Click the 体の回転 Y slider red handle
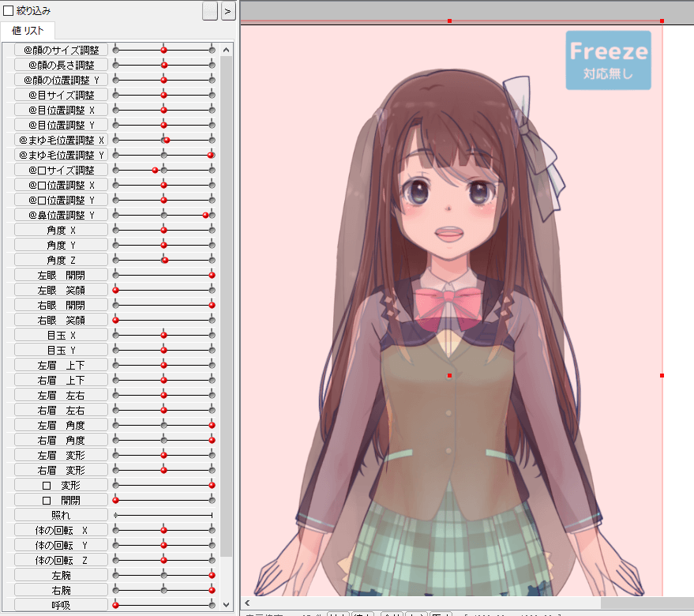Viewport: 694px width, 616px height. click(163, 545)
